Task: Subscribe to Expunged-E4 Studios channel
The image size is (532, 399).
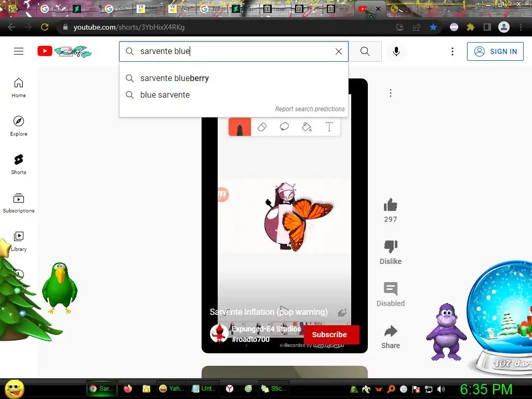Action: (331, 335)
